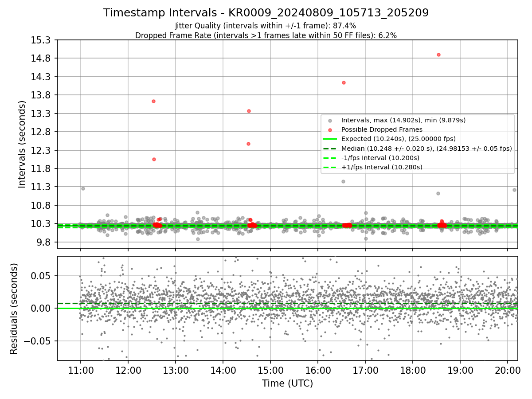
Task: Click the red dropped-frame point near 12.45s at 14:30
Action: point(248,144)
